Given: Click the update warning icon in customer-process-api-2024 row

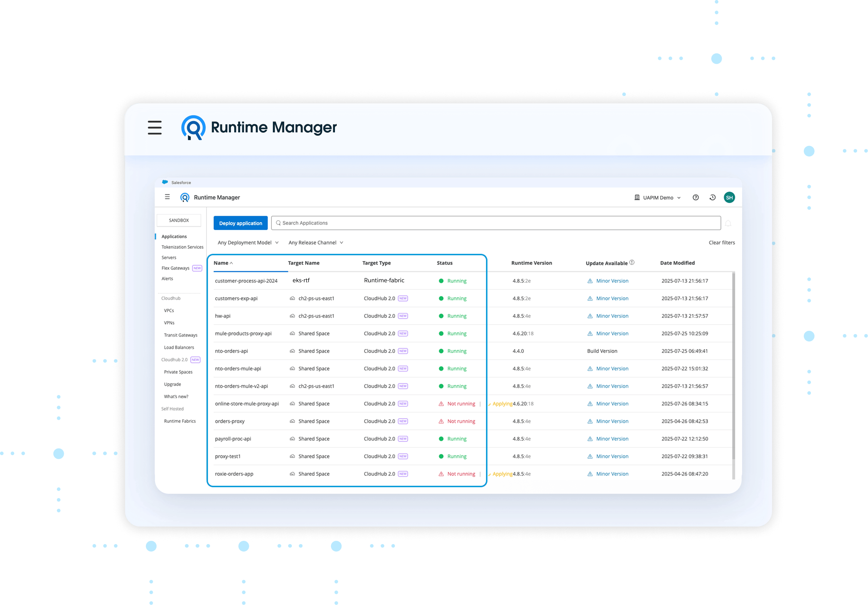Looking at the screenshot, I should tap(590, 281).
